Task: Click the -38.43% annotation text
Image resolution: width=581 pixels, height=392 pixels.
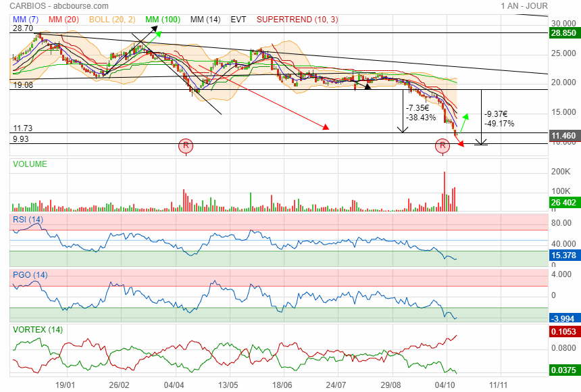Action: coord(421,118)
